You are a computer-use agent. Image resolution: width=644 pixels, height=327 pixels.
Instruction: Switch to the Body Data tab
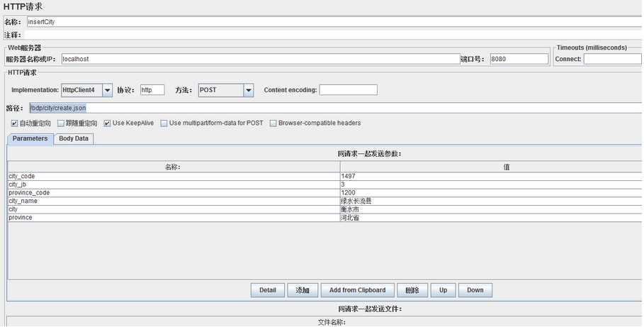click(x=74, y=139)
